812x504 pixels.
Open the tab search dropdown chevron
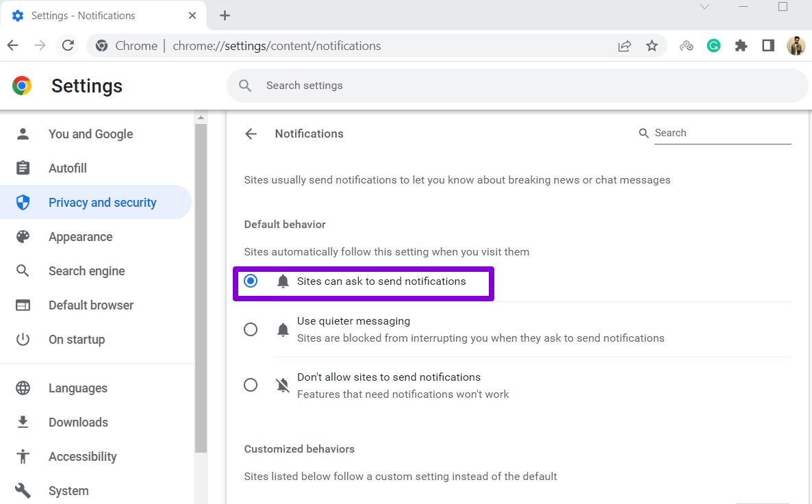point(705,7)
